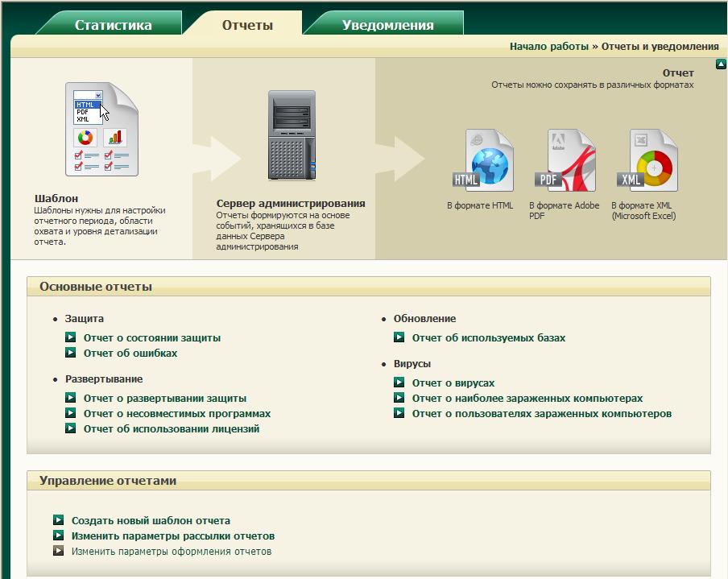Open link Отчет о наиболее зараженных компьютерах
The image size is (728, 579).
point(527,399)
